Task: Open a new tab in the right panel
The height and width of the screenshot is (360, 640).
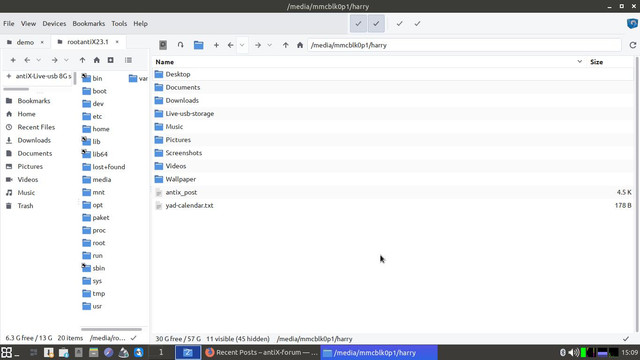Action: pos(216,45)
